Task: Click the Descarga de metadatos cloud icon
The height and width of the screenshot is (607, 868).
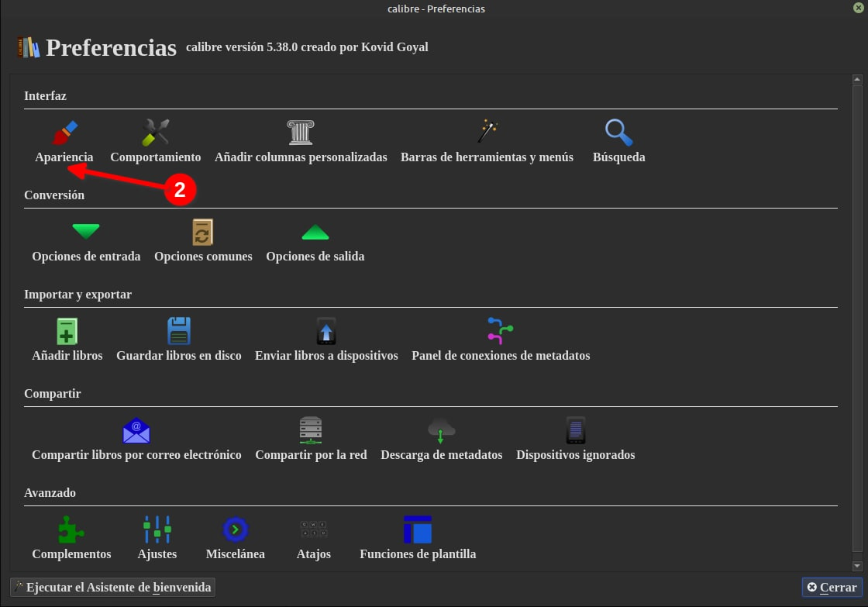Action: tap(441, 430)
